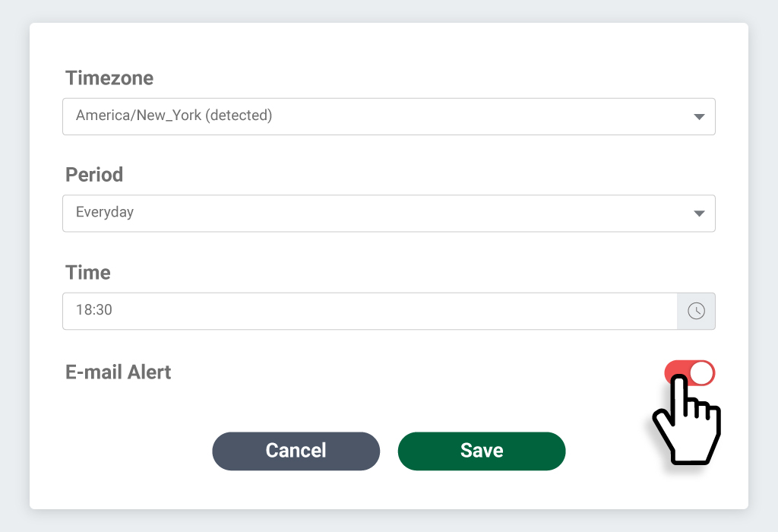
Task: Click the Period dropdown caret arrow
Action: (x=699, y=214)
